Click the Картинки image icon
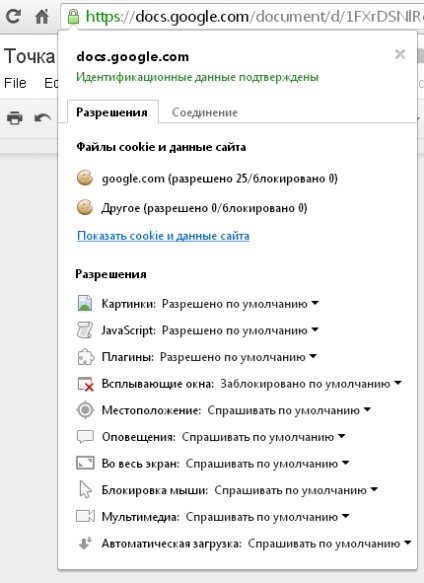The height and width of the screenshot is (583, 424). coord(85,303)
